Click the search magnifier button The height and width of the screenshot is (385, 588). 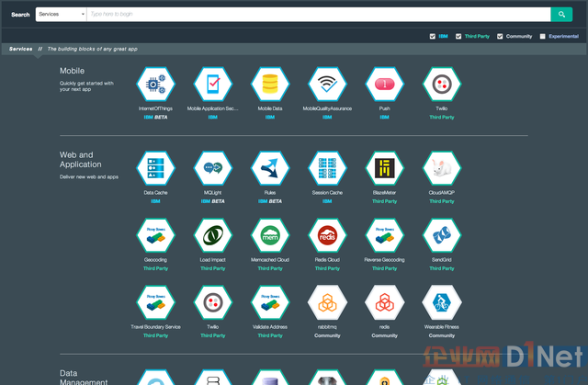pos(561,15)
